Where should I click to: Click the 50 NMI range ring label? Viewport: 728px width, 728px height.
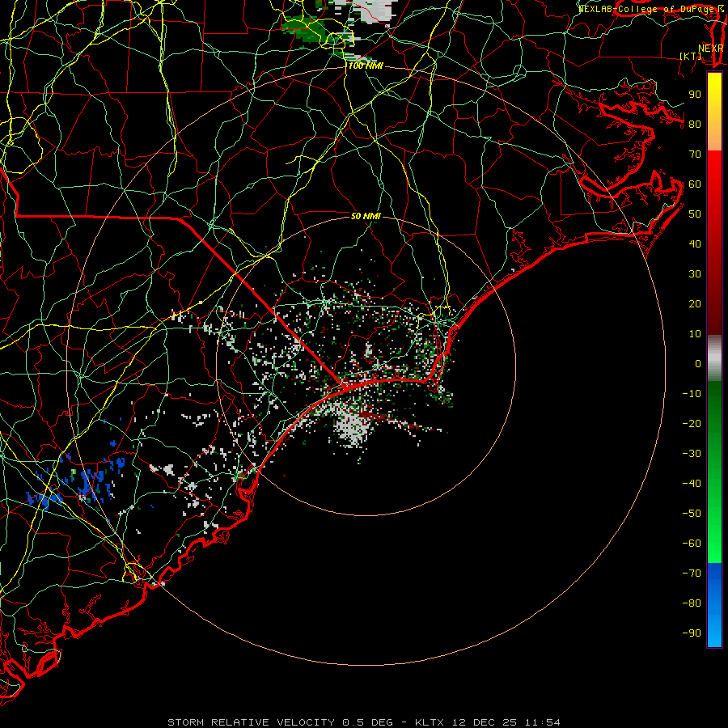tap(366, 216)
